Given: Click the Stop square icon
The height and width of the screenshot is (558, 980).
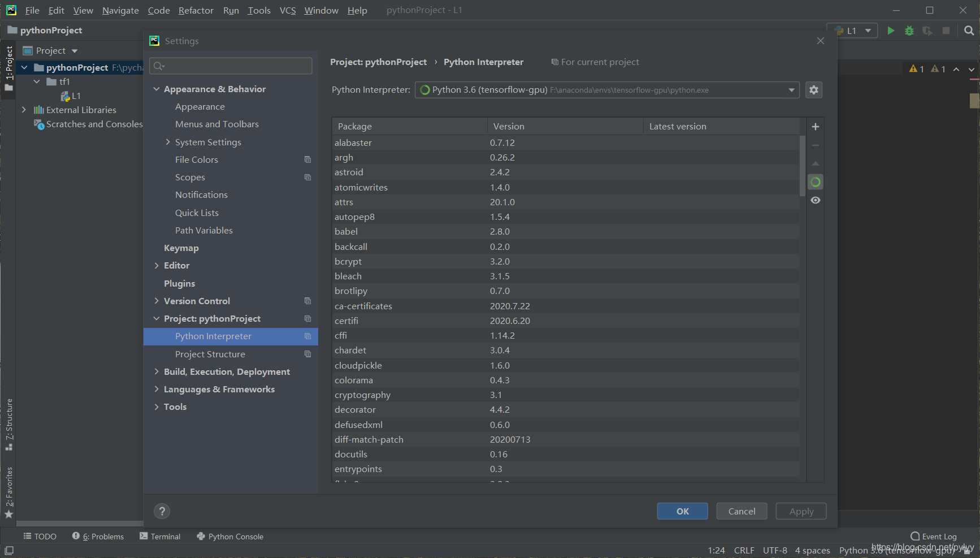Looking at the screenshot, I should click(x=946, y=31).
